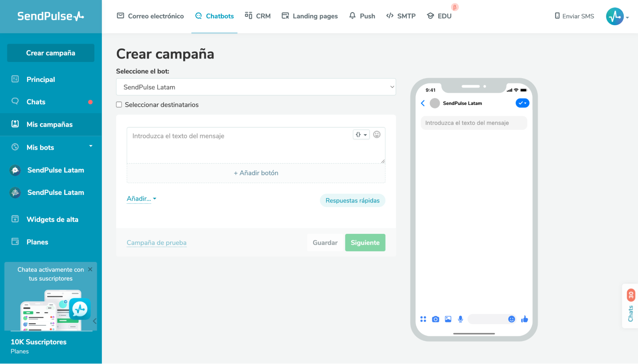This screenshot has height=364, width=638.
Task: Open the side Chats widget tab
Action: (630, 306)
